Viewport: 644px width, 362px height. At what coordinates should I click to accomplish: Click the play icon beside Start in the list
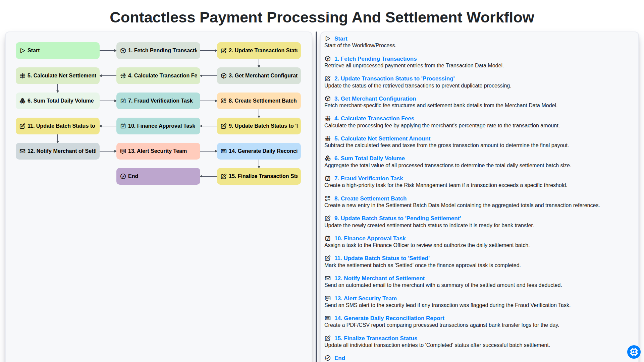[328, 39]
